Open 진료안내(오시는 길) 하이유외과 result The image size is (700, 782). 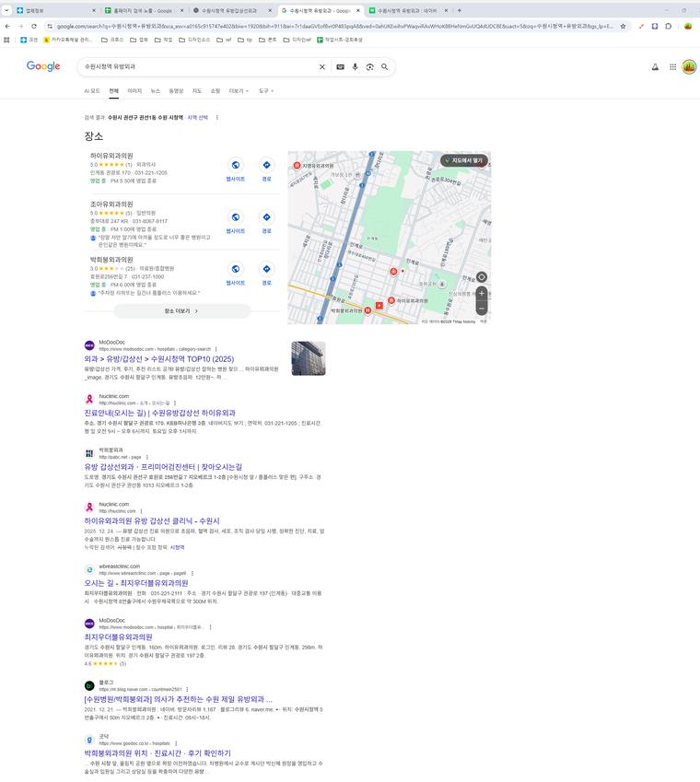pyautogui.click(x=159, y=413)
